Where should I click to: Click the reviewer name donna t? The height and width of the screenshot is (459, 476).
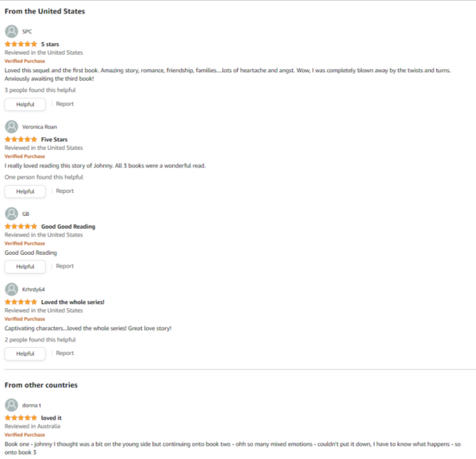[x=32, y=405]
